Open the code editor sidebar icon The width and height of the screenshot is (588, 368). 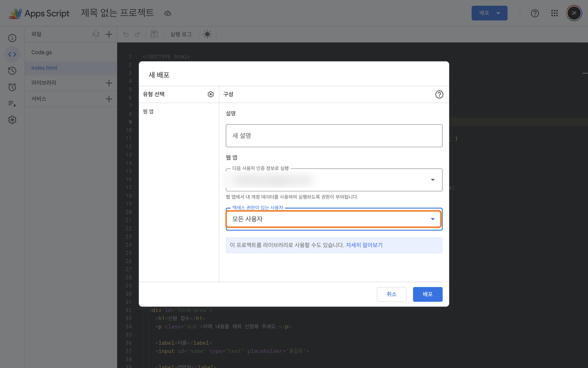pos(12,54)
